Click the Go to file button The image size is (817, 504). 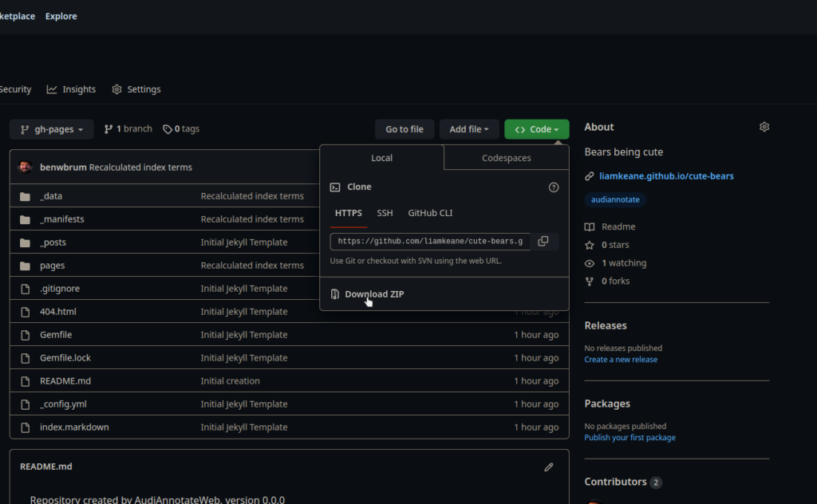(405, 129)
